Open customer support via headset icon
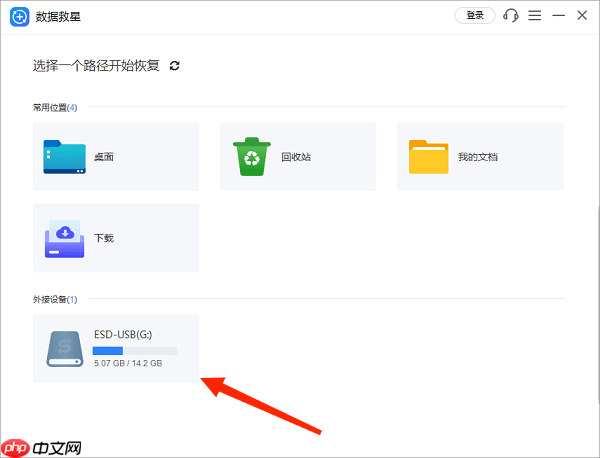The image size is (600, 458). click(x=511, y=15)
